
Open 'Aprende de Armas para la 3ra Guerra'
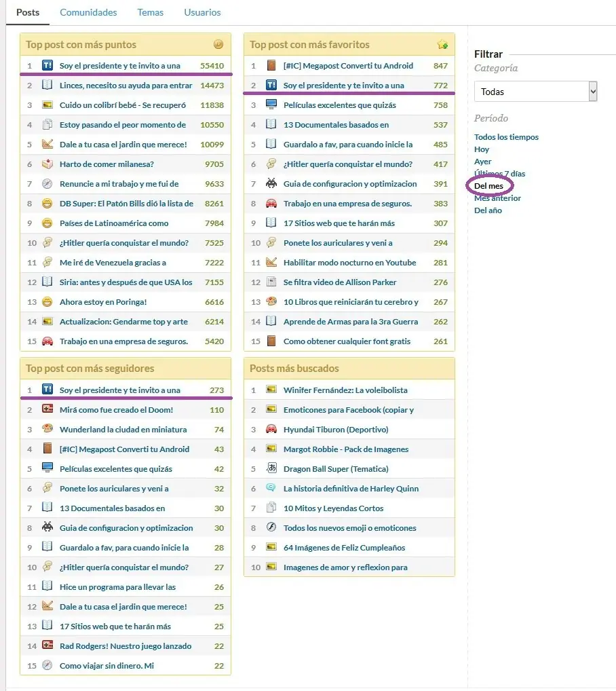351,322
